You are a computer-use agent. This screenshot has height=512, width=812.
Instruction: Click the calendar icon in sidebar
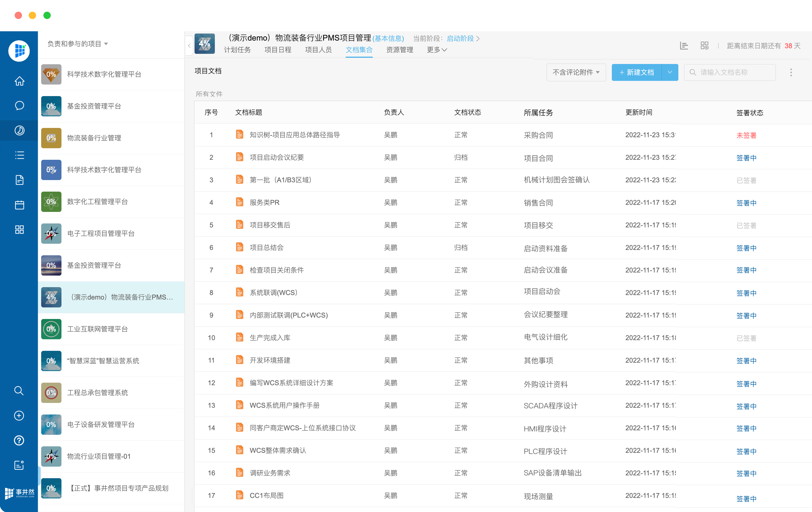pos(19,205)
